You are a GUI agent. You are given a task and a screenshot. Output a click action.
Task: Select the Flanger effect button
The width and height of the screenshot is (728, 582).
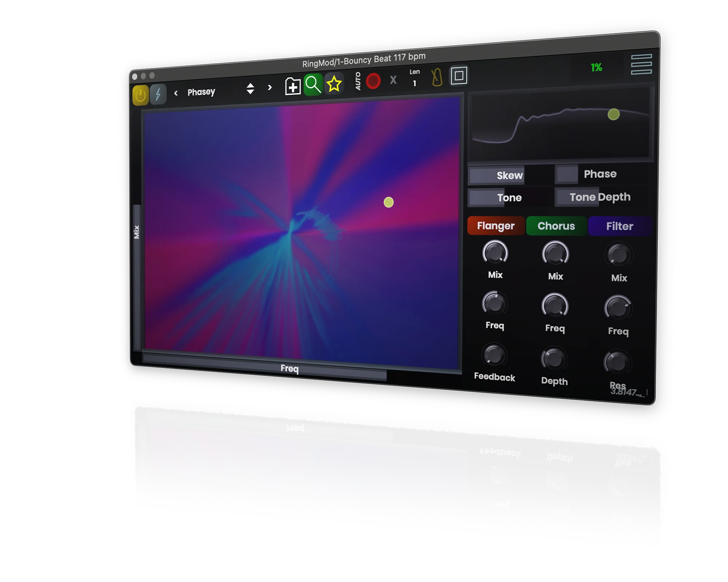point(495,226)
